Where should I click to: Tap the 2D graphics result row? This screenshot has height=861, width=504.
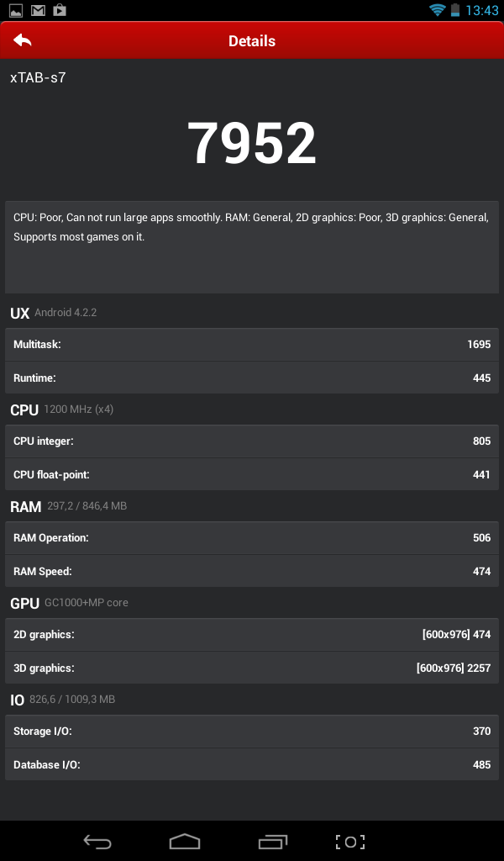click(x=252, y=635)
